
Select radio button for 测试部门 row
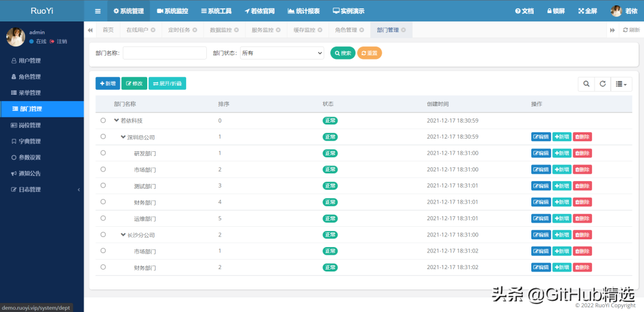click(x=103, y=185)
